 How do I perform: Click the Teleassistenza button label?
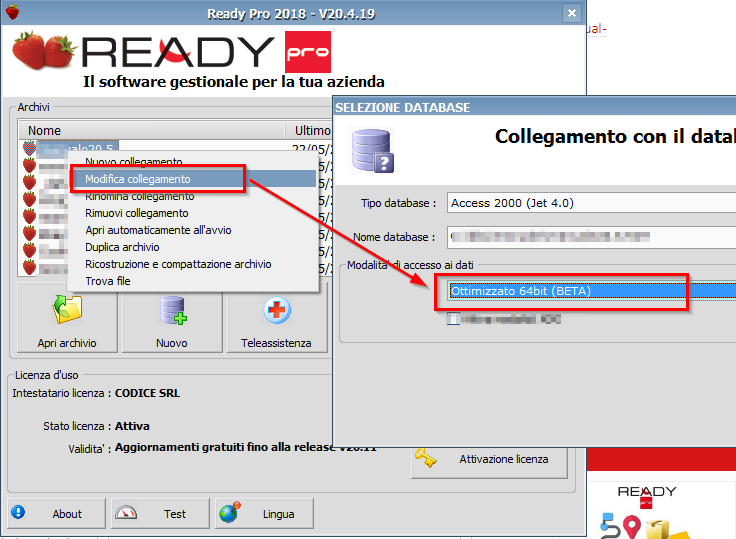[276, 343]
